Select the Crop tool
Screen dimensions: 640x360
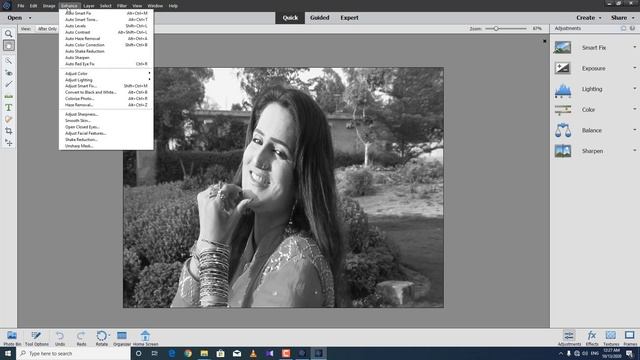(9, 131)
